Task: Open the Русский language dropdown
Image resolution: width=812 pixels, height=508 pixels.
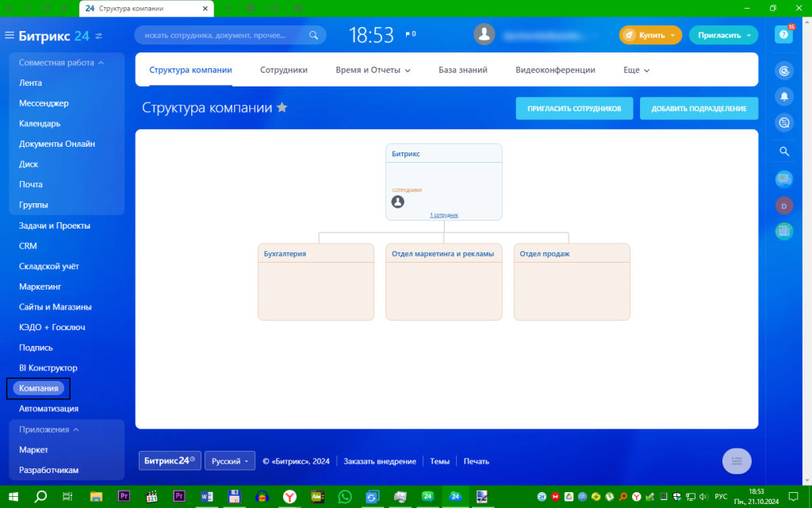Action: [230, 461]
